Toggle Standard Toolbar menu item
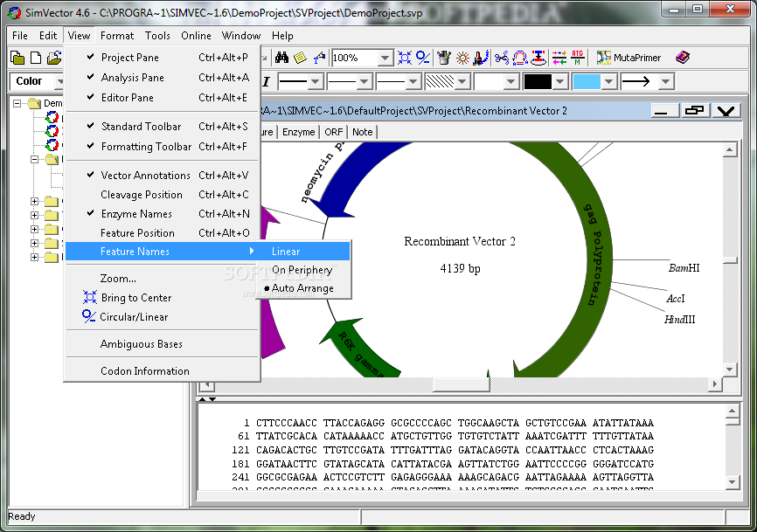The height and width of the screenshot is (532, 757). pyautogui.click(x=163, y=127)
